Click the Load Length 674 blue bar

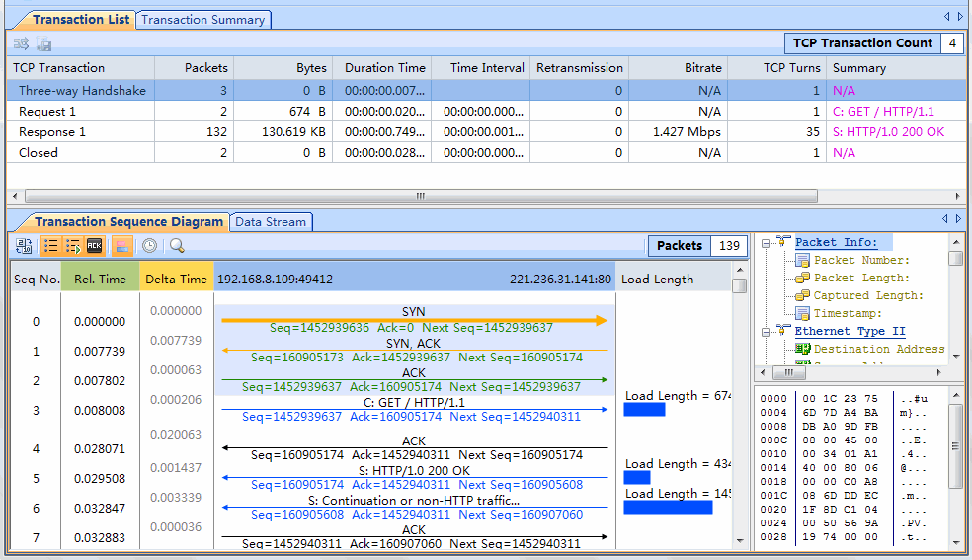pos(644,410)
